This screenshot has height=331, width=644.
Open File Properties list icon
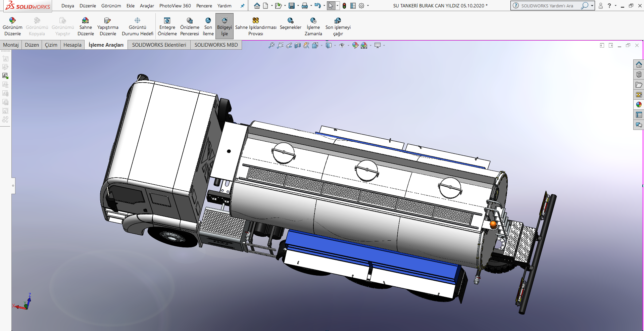pos(353,6)
